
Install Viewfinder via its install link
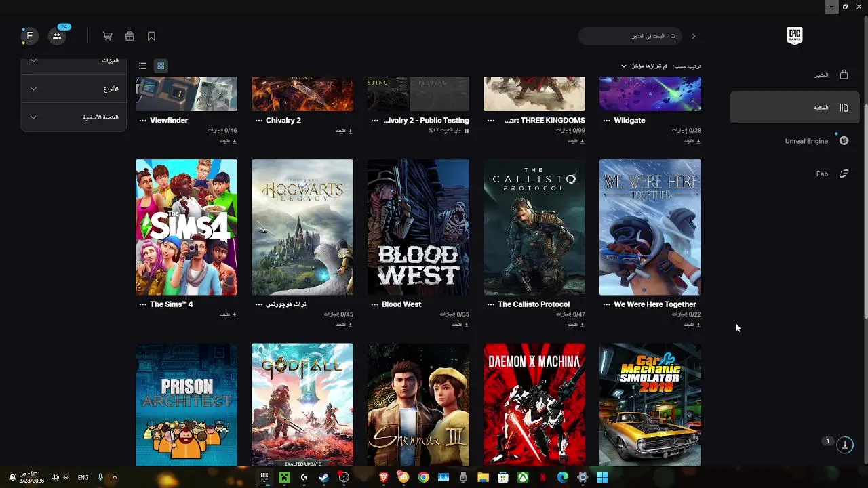click(x=228, y=141)
